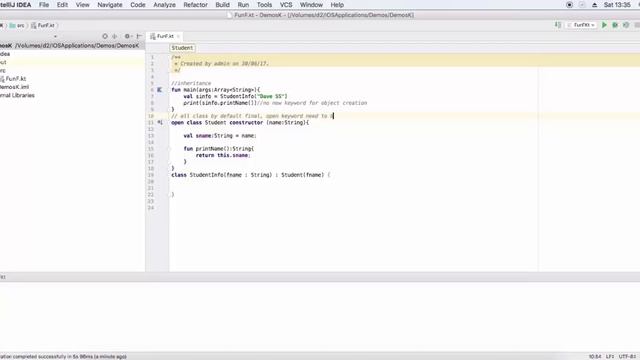Image resolution: width=640 pixels, height=360 pixels.
Task: Open the Window menu
Action: point(311,5)
